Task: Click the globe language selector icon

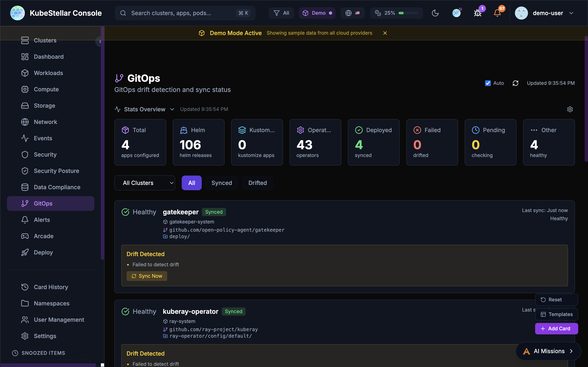Action: pos(348,13)
